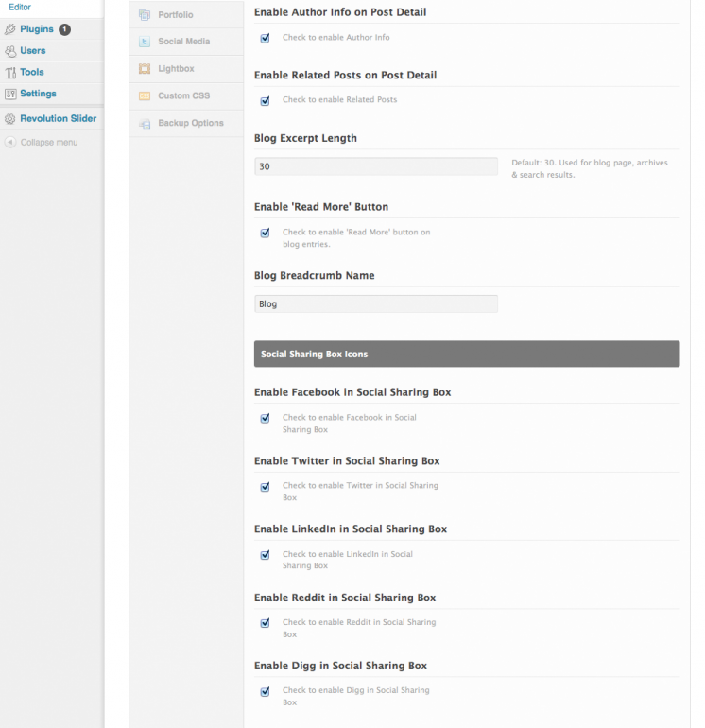Toggle Facebook in Social Sharing Box checkbox
The image size is (705, 728).
pyautogui.click(x=265, y=418)
